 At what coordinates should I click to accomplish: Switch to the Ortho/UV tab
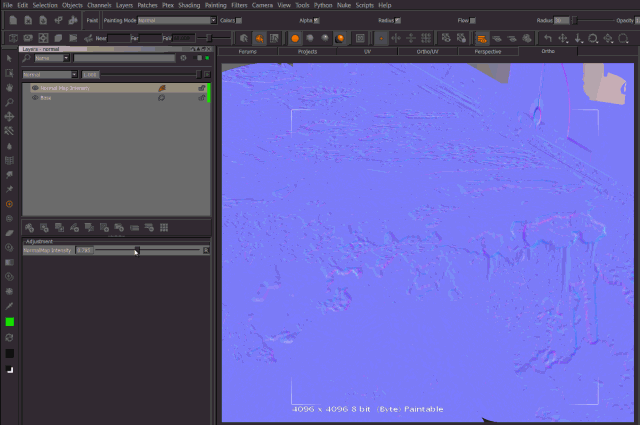click(x=428, y=50)
